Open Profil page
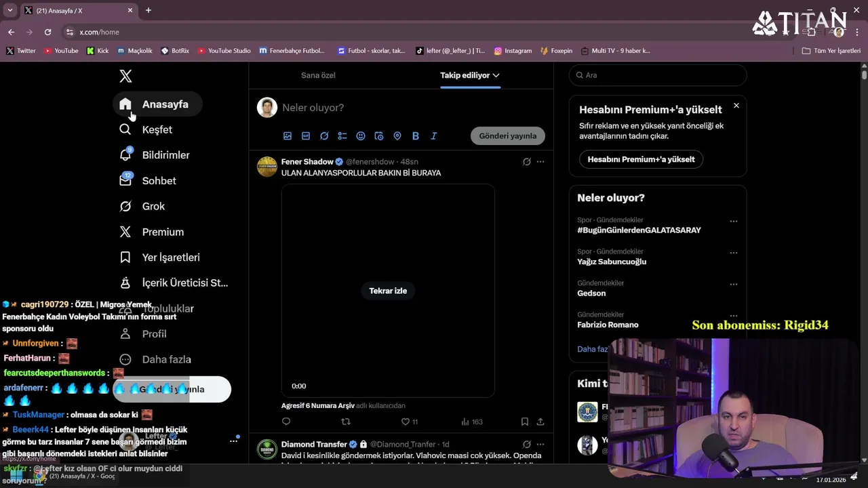Image resolution: width=868 pixels, height=488 pixels. 143,334
